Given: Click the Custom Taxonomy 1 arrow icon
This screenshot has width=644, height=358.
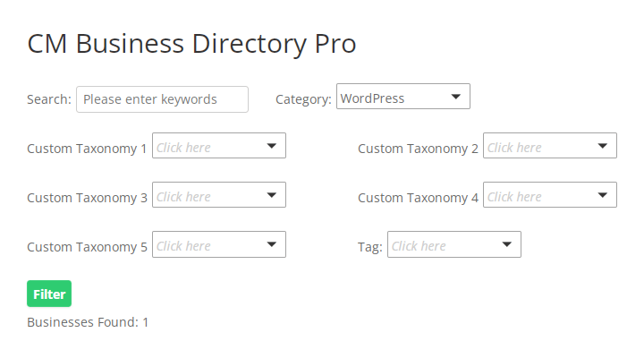Looking at the screenshot, I should pos(271,146).
